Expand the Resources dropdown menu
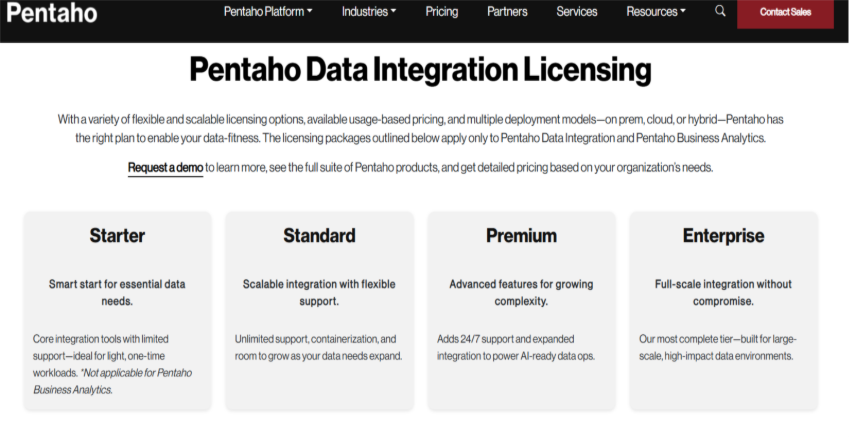 pos(656,11)
